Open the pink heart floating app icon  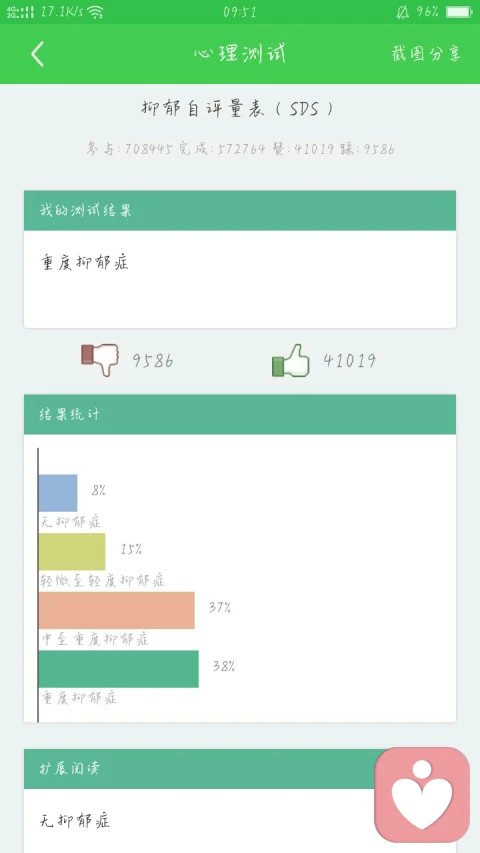click(x=422, y=795)
